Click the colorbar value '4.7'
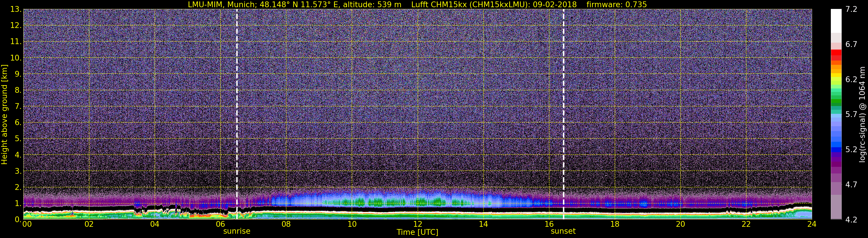Image resolution: width=868 pixels, height=238 pixels. (x=852, y=184)
